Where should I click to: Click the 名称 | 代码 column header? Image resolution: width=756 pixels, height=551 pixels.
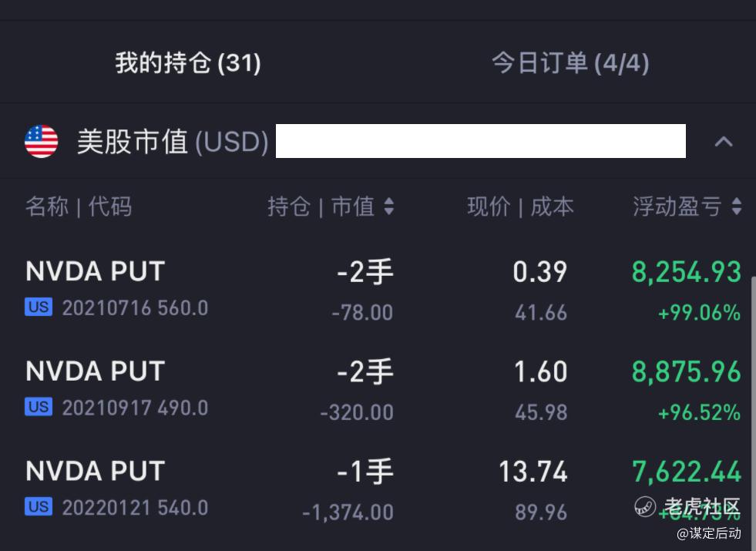pyautogui.click(x=79, y=207)
